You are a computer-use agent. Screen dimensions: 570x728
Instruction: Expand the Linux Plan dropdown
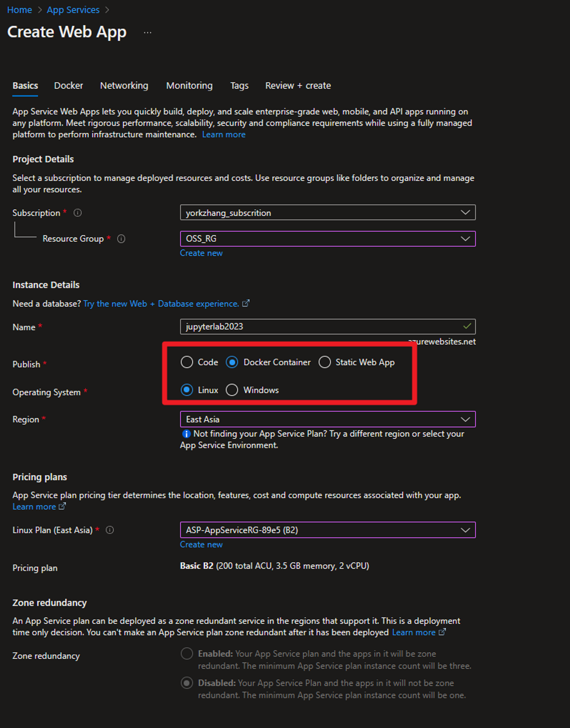pos(327,530)
